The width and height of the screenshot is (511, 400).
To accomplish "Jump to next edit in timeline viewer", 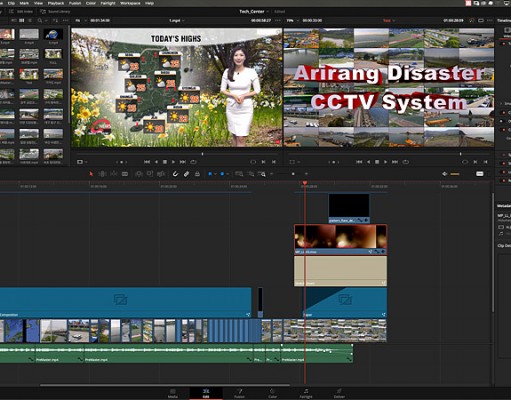I will coord(395,162).
